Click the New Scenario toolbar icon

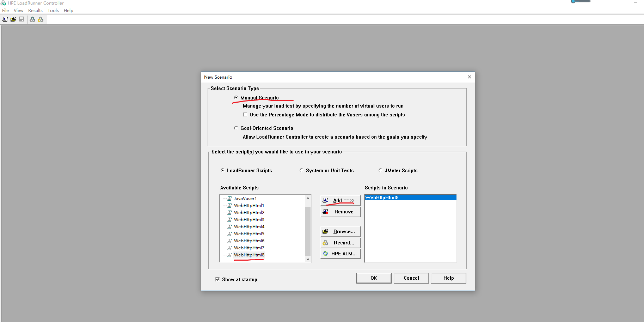pyautogui.click(x=5, y=19)
